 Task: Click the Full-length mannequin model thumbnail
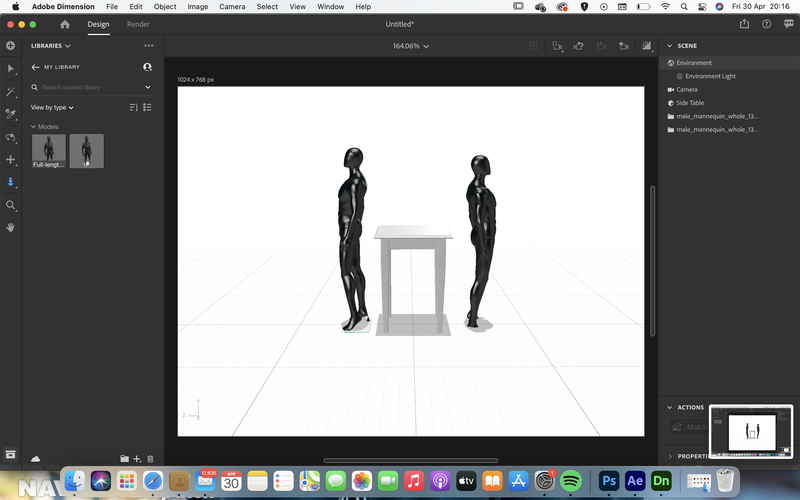(x=49, y=151)
